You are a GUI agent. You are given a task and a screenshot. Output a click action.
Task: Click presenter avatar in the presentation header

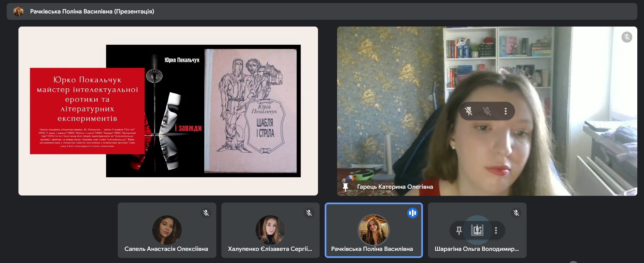click(x=18, y=11)
